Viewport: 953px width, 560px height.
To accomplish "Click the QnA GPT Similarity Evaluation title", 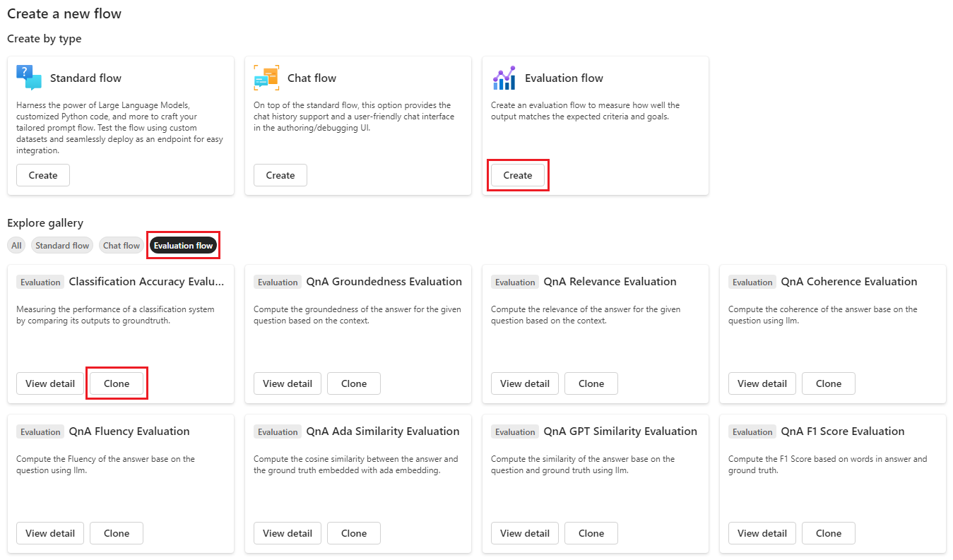I will click(x=620, y=431).
